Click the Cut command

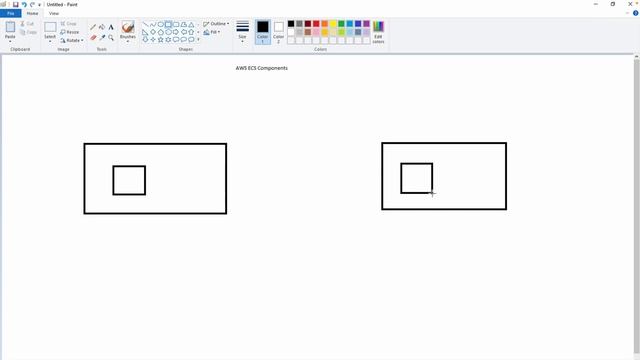click(x=27, y=24)
